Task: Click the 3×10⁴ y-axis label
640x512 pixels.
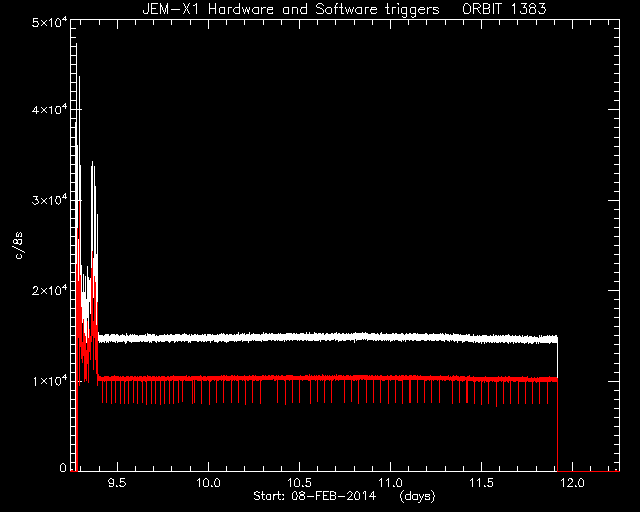Action: 50,200
